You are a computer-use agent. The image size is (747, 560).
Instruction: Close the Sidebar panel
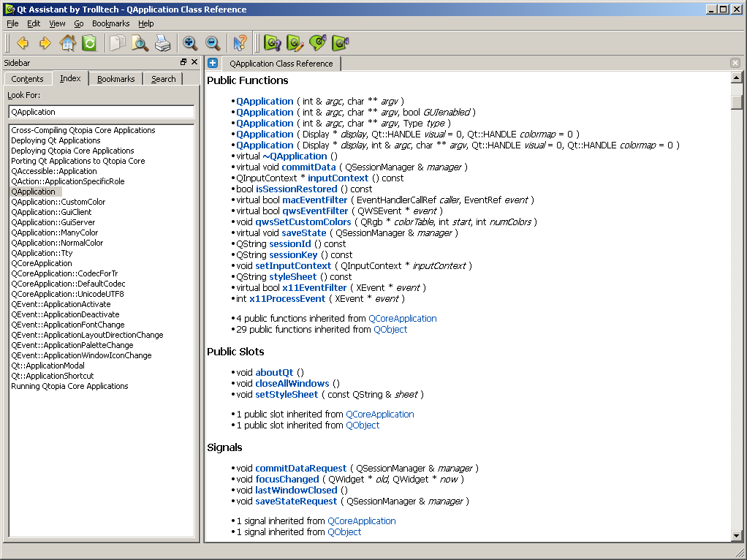[x=194, y=62]
